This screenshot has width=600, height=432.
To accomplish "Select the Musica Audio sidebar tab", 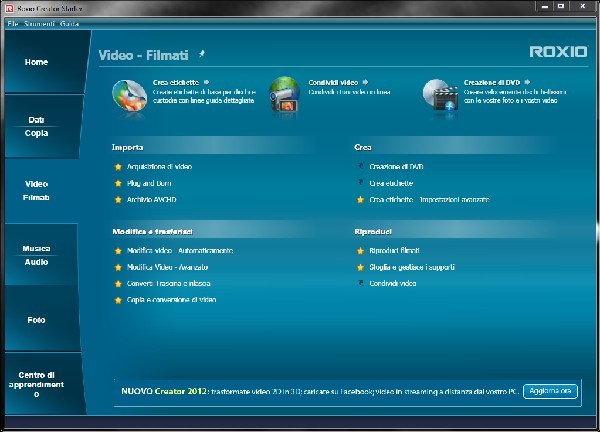I will 37,254.
